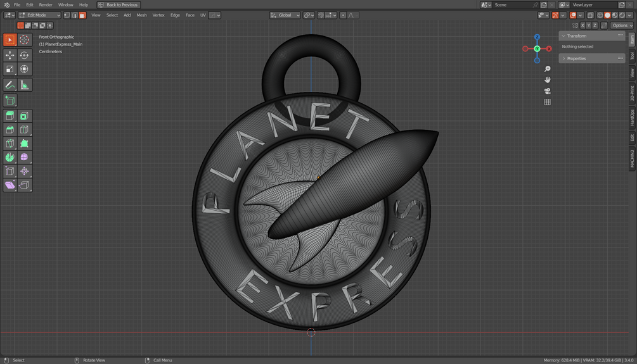Image resolution: width=637 pixels, height=364 pixels.
Task: Select the 3D Cursor tool
Action: [x=24, y=40]
